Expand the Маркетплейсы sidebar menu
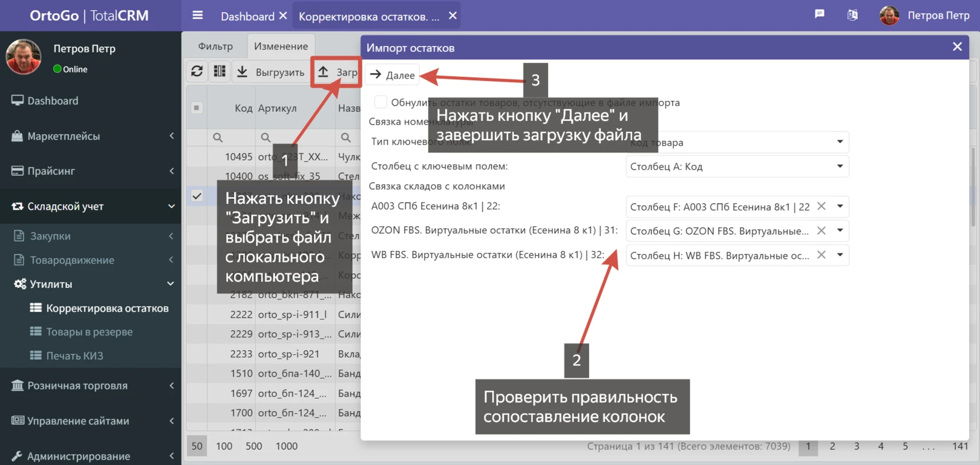Screen dimensions: 980x465 (x=91, y=136)
